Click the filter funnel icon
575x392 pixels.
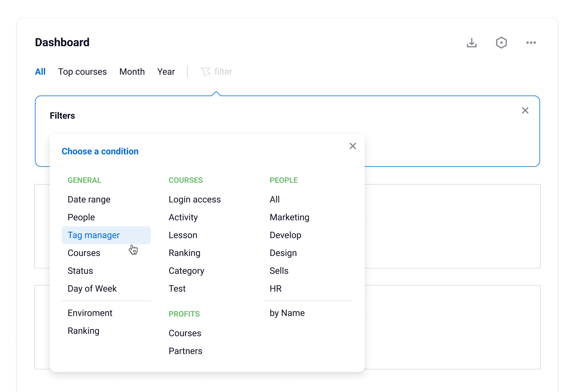tap(205, 72)
